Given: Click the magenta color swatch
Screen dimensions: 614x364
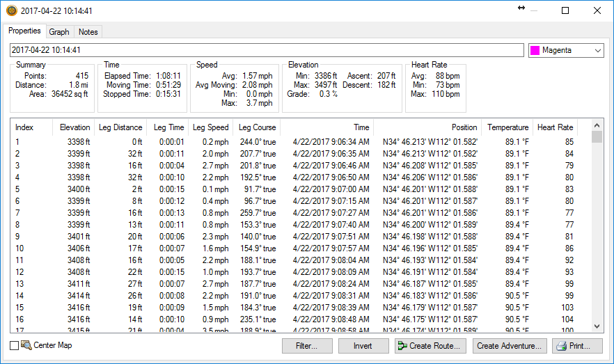Looking at the screenshot, I should click(x=535, y=50).
